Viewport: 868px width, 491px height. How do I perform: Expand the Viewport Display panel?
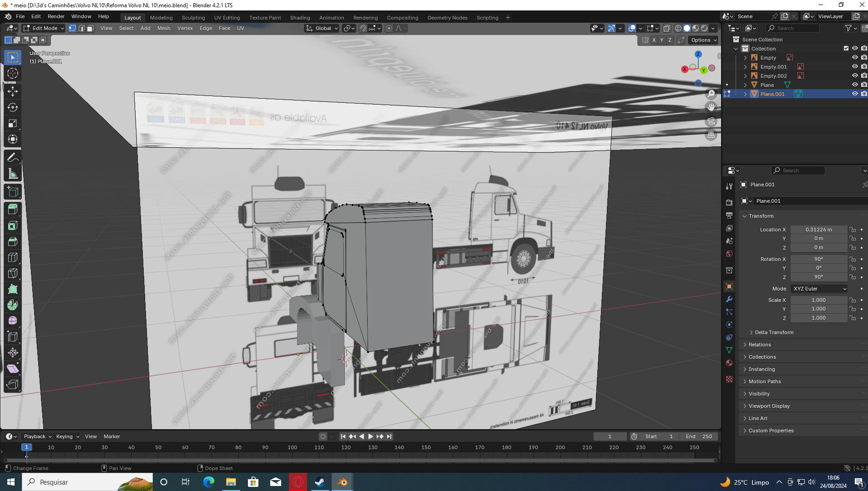tap(769, 406)
